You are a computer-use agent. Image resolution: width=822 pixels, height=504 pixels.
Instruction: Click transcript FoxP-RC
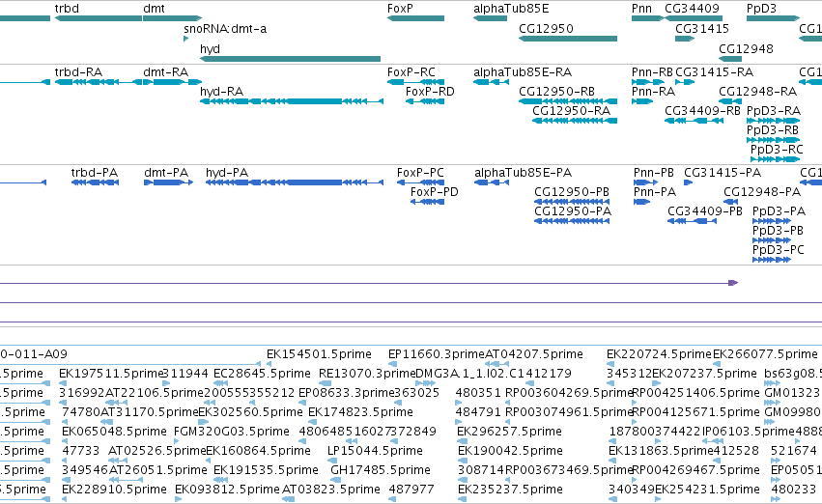pyautogui.click(x=415, y=82)
